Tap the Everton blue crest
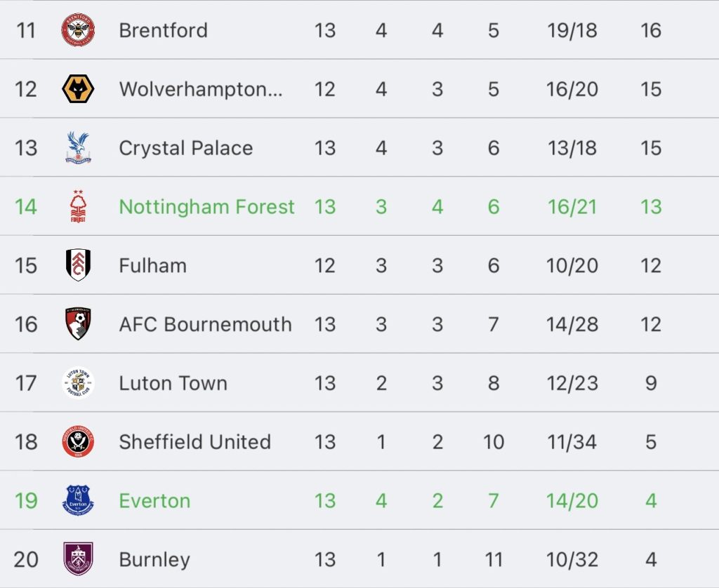This screenshot has width=719, height=588. point(78,500)
